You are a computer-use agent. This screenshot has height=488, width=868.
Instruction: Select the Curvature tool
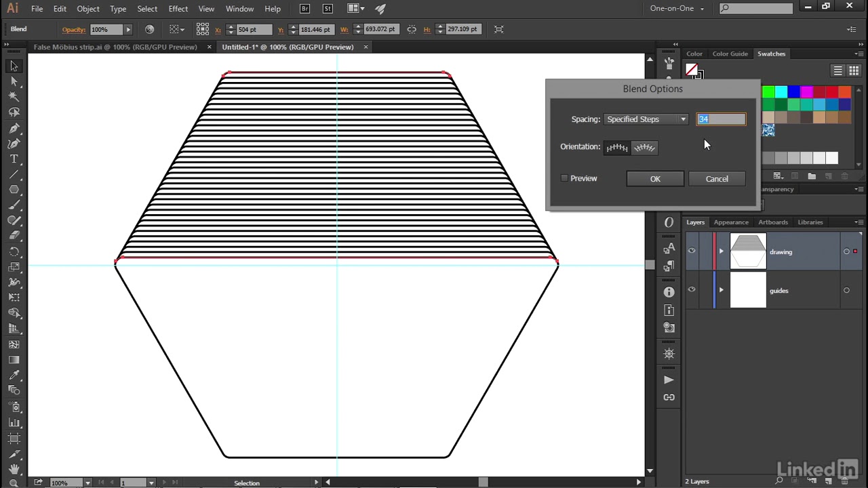point(14,144)
